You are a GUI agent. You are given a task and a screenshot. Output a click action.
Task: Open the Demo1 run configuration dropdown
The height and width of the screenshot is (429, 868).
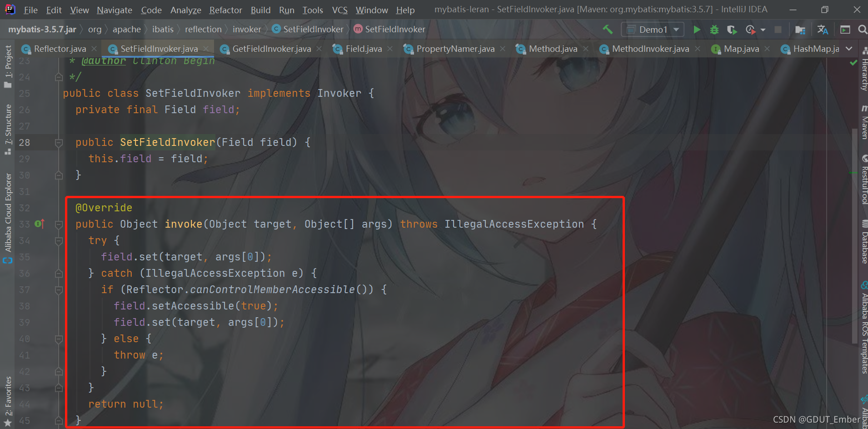(x=653, y=30)
